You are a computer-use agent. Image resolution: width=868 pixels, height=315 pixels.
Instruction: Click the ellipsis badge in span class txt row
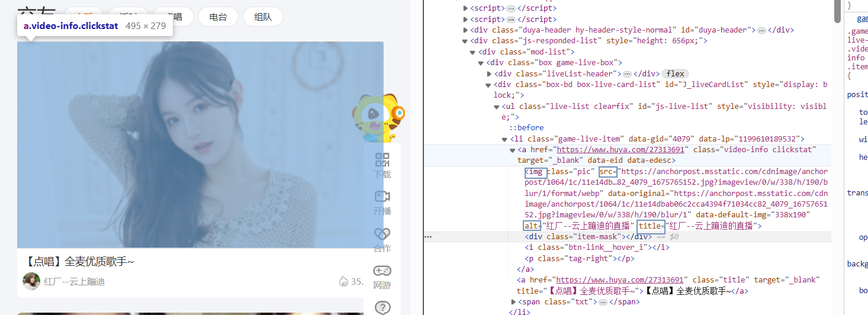[603, 302]
